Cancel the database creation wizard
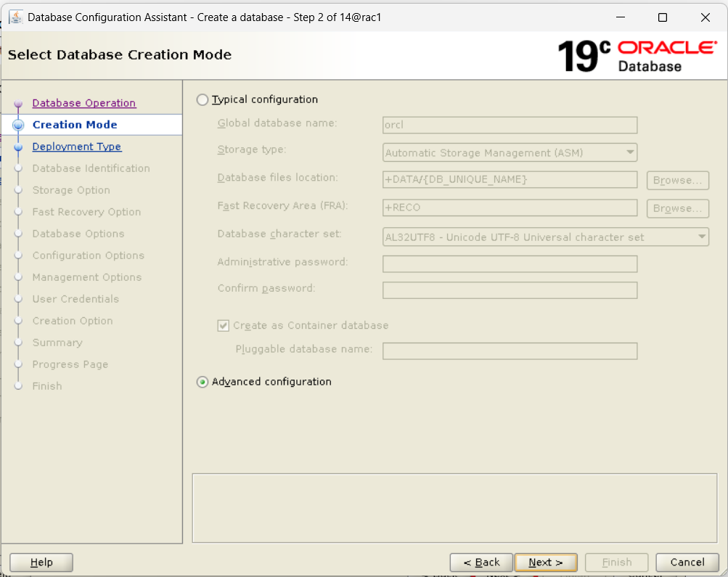Screen dimensions: 728x577 [687, 562]
